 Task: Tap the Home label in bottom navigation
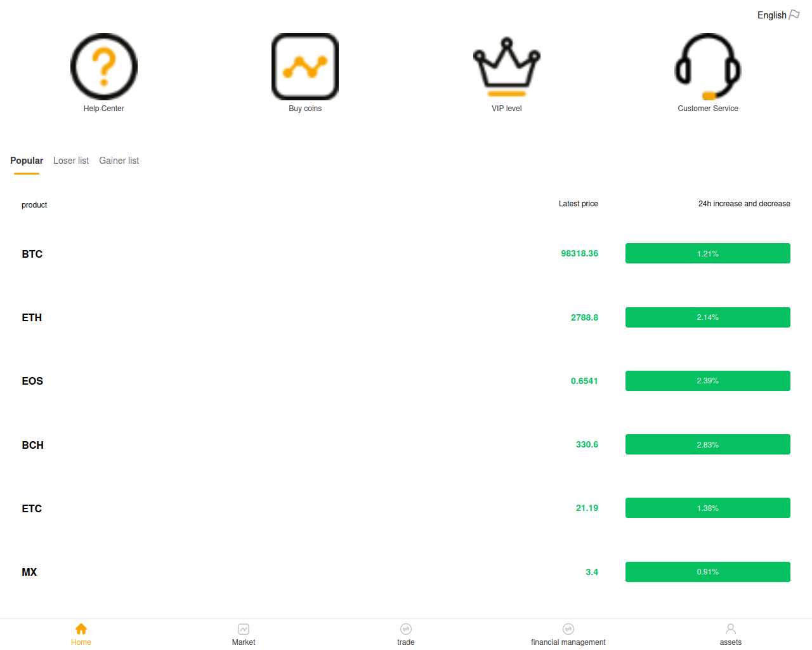coord(81,642)
